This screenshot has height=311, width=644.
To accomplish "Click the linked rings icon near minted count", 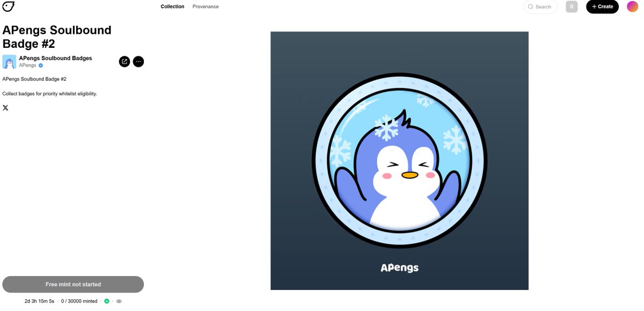I will click(119, 301).
